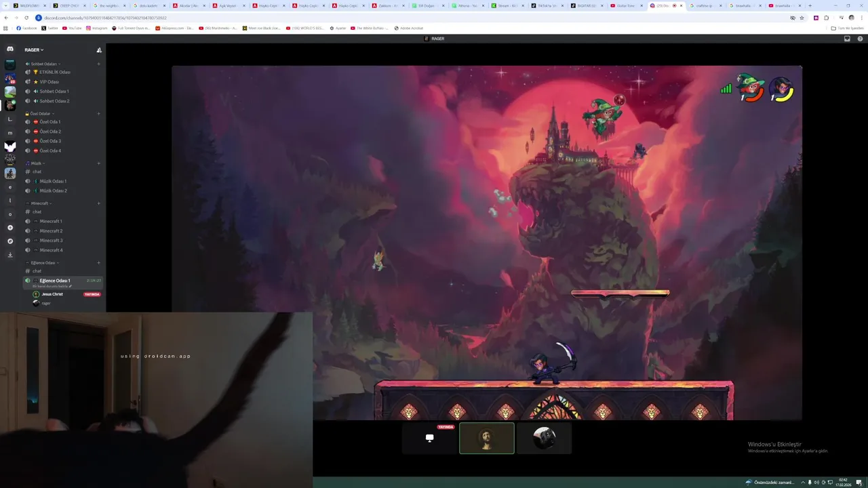Open the invite people icon beside RAGER
868x488 pixels.
[x=99, y=49]
